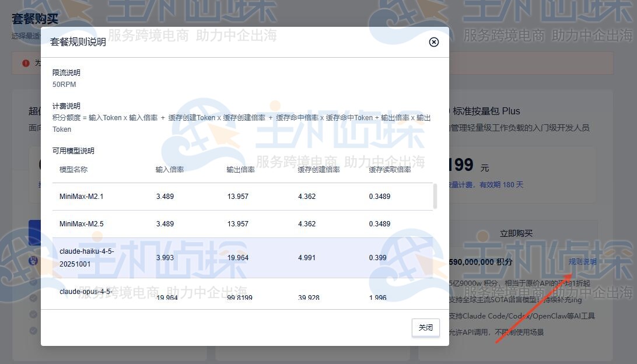Click the 输入倍率 column header

point(169,170)
